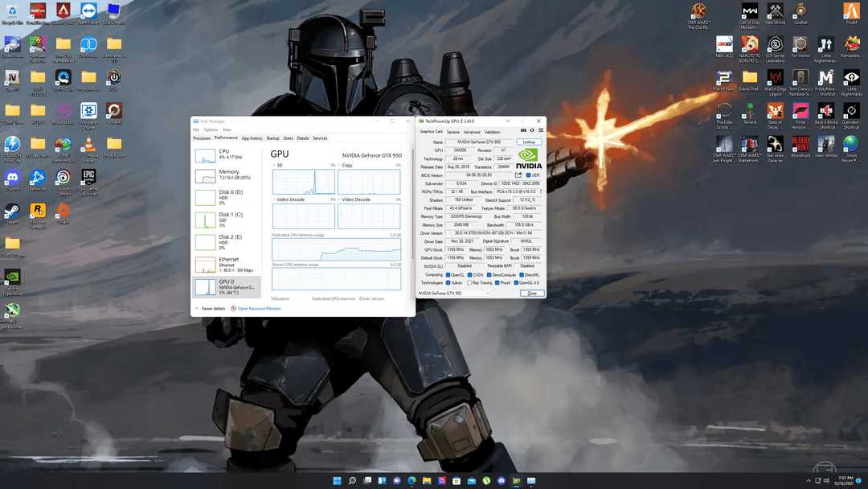The height and width of the screenshot is (489, 868).
Task: Open the MSI Afterburner desktop icon
Action: coord(12,315)
